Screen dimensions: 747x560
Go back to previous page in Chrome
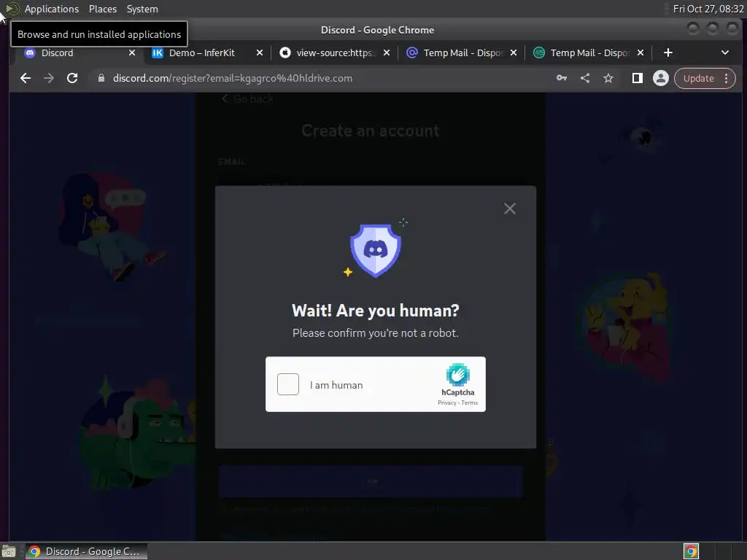[26, 78]
